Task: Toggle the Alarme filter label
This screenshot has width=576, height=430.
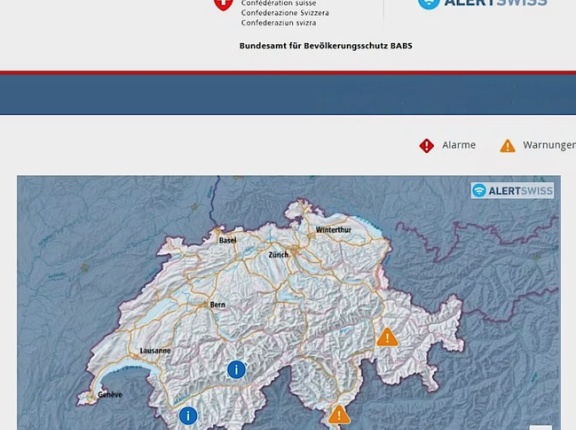Action: pos(459,145)
